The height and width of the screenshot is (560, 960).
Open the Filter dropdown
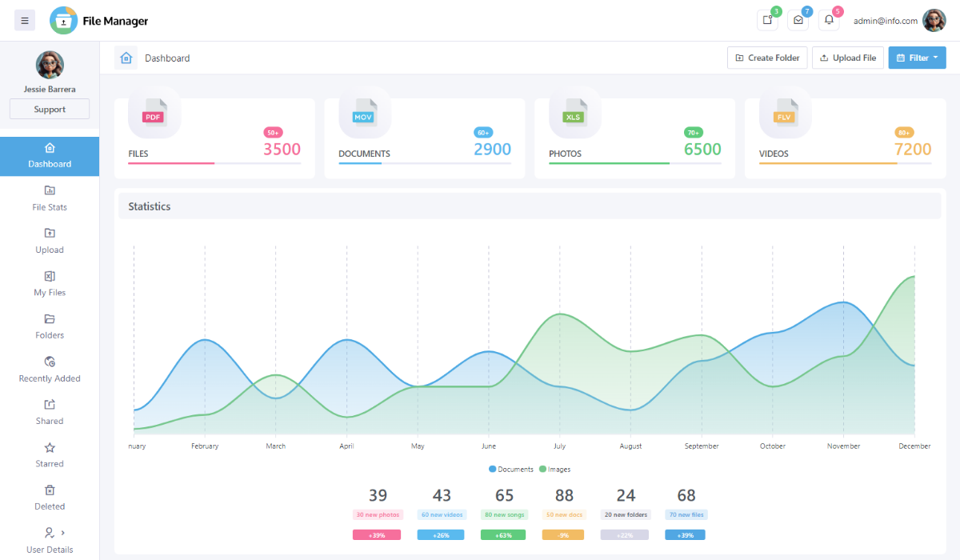click(x=917, y=58)
